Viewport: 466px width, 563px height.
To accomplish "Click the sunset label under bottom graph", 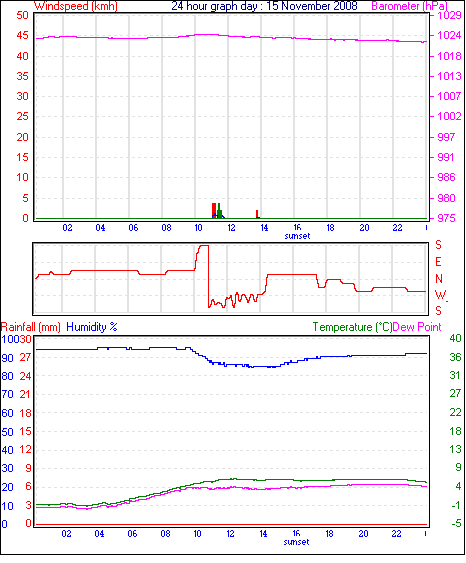I will (x=296, y=542).
